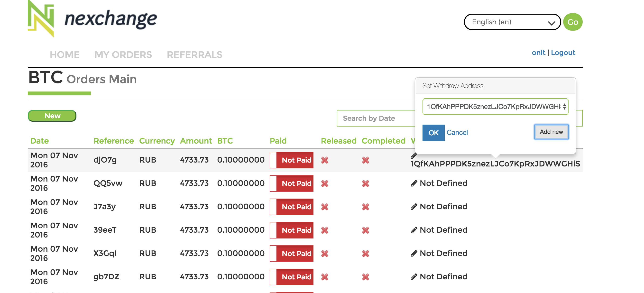
Task: Toggle the Not Paid switch for 39eeT
Action: 292,230
